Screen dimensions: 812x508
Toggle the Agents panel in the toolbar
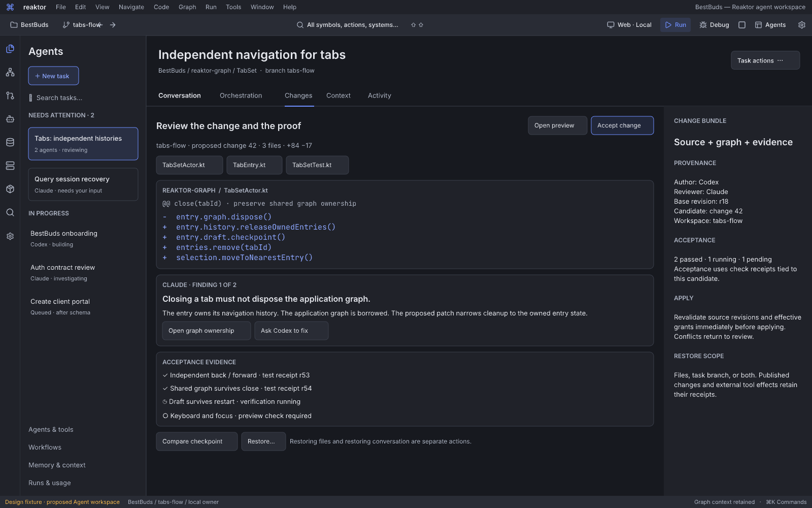(770, 25)
